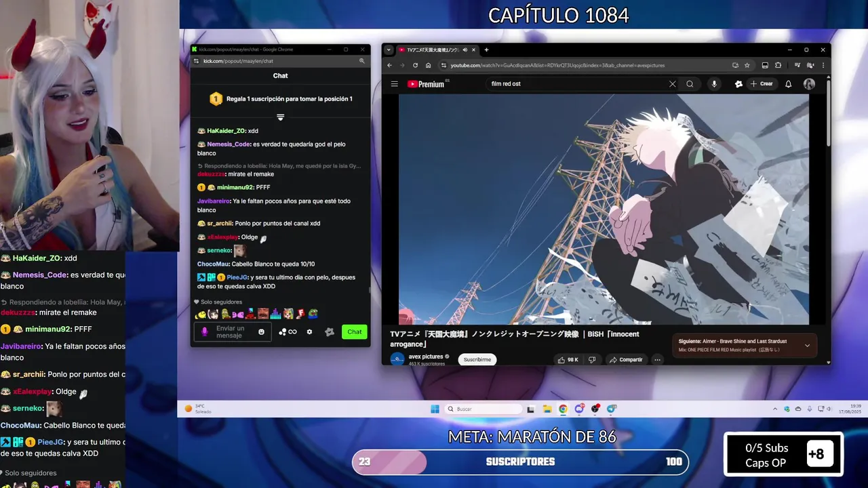The width and height of the screenshot is (868, 488).
Task: Open a new Chrome tab
Action: (x=486, y=49)
